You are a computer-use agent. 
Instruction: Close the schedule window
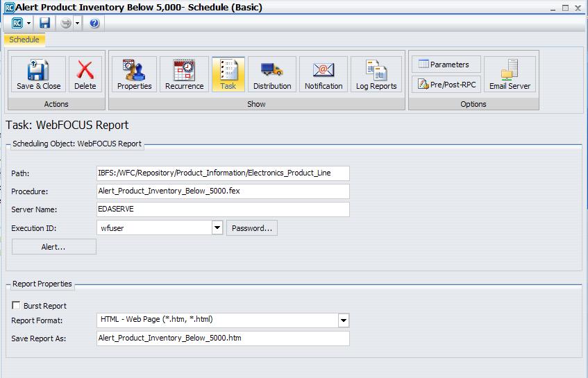coord(578,8)
